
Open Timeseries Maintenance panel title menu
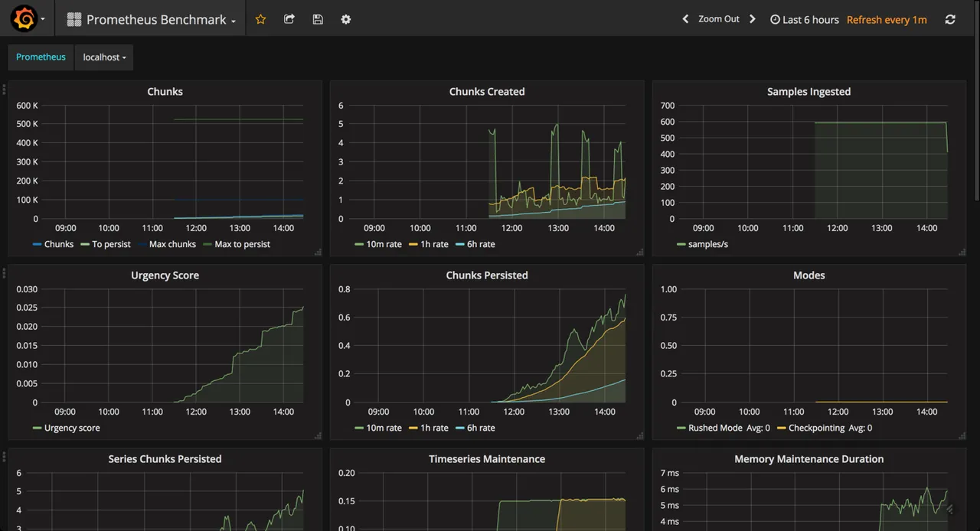click(487, 458)
